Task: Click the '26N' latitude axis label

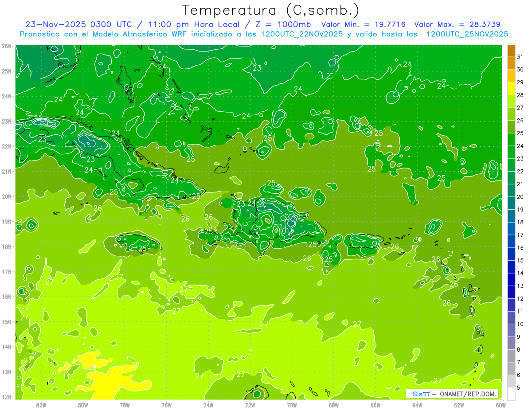Action: (x=7, y=46)
